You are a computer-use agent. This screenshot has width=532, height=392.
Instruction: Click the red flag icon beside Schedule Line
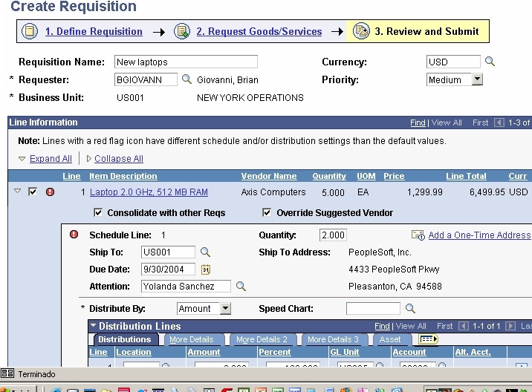coord(74,235)
